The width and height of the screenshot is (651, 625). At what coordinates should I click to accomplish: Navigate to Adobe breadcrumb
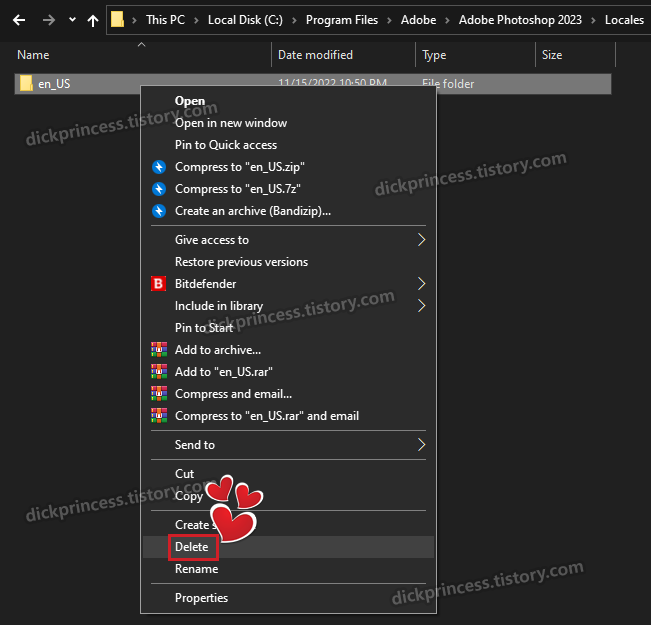coord(418,20)
